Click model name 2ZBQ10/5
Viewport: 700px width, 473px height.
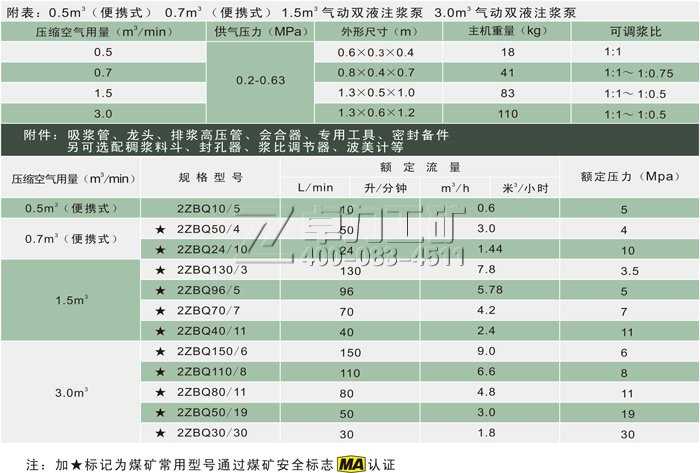(208, 209)
